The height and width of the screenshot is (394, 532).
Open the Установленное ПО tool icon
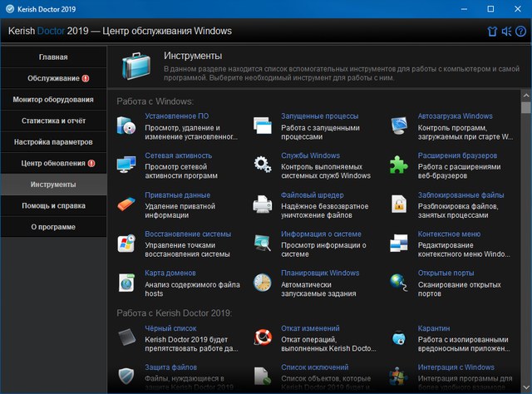point(126,126)
